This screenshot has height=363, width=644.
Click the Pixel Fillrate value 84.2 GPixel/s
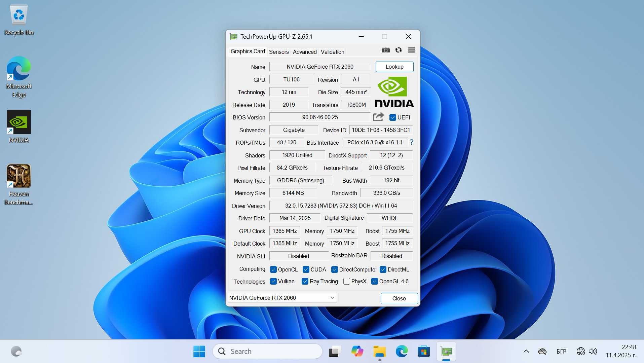click(x=292, y=168)
